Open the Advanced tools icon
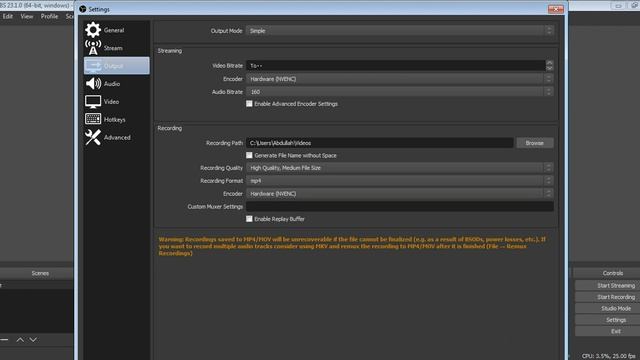Screen dimensions: 640x360 tap(93, 137)
